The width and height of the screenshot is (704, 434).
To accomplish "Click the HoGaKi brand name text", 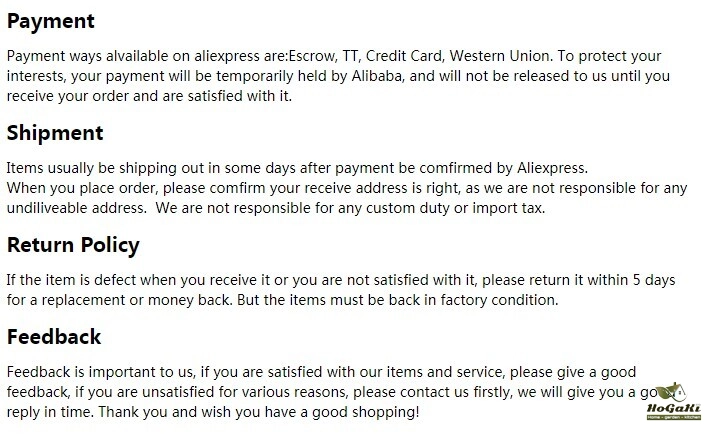I will (671, 407).
